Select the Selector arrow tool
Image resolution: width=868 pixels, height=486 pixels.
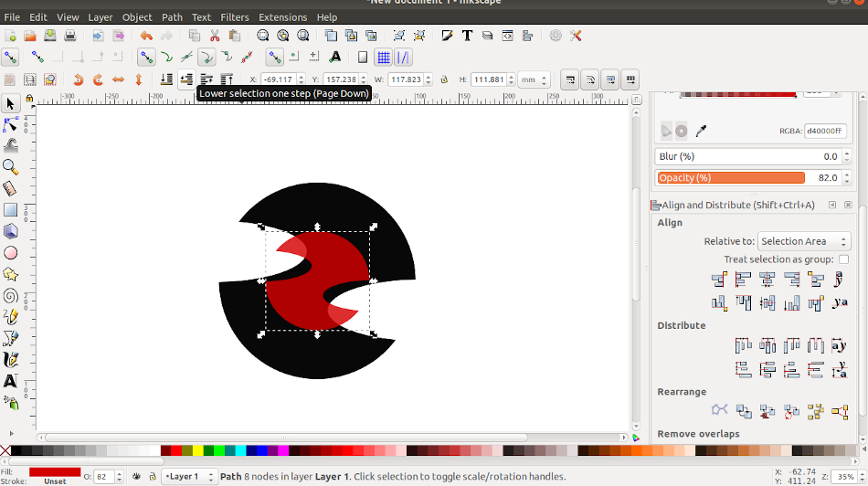tap(10, 103)
